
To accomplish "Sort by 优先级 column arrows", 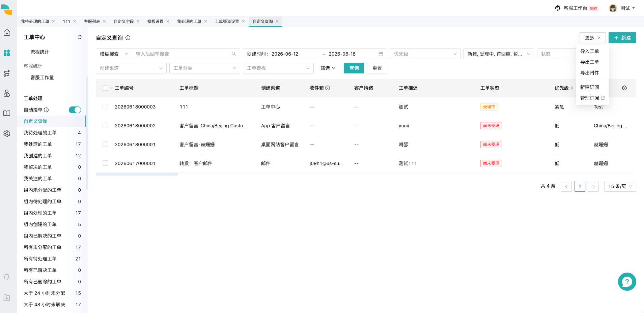I will 572,88.
